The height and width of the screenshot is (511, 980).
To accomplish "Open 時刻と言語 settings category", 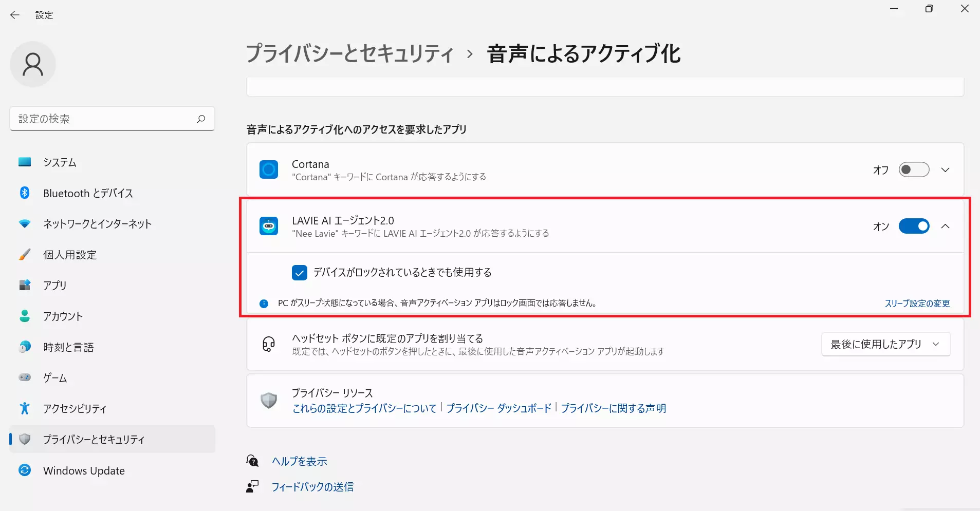I will [112, 347].
